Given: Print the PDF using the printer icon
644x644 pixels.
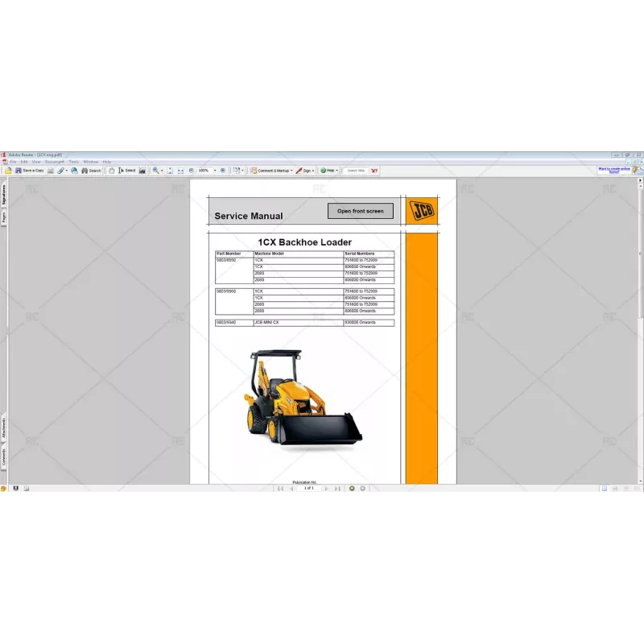Looking at the screenshot, I should (51, 170).
